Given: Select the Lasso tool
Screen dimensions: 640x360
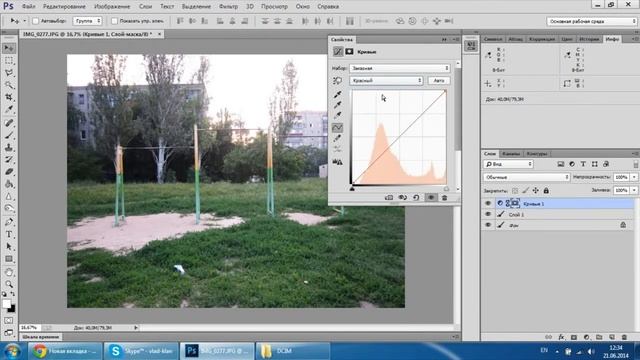Looking at the screenshot, I should coord(9,73).
